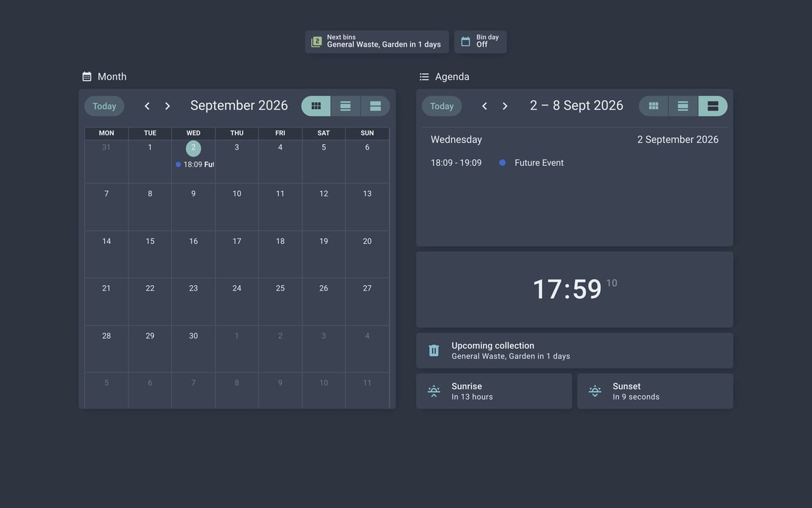Switch Month calendar to agenda day view
The width and height of the screenshot is (812, 508).
click(376, 106)
